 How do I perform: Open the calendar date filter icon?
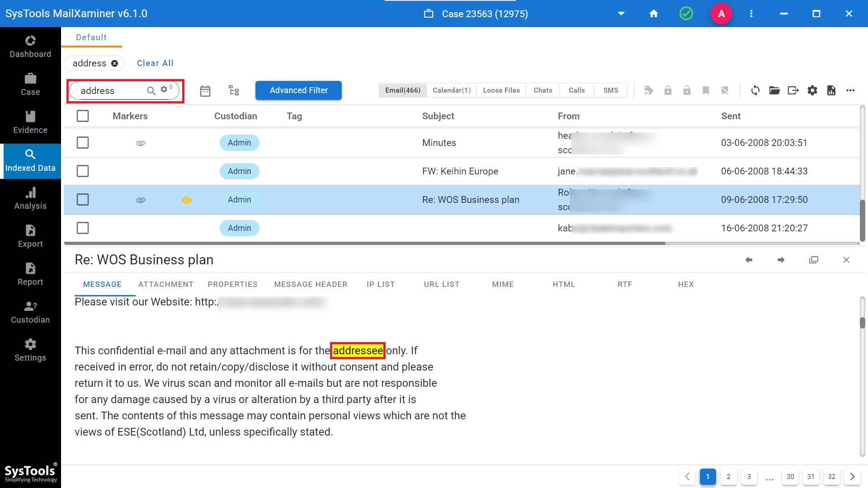click(205, 91)
